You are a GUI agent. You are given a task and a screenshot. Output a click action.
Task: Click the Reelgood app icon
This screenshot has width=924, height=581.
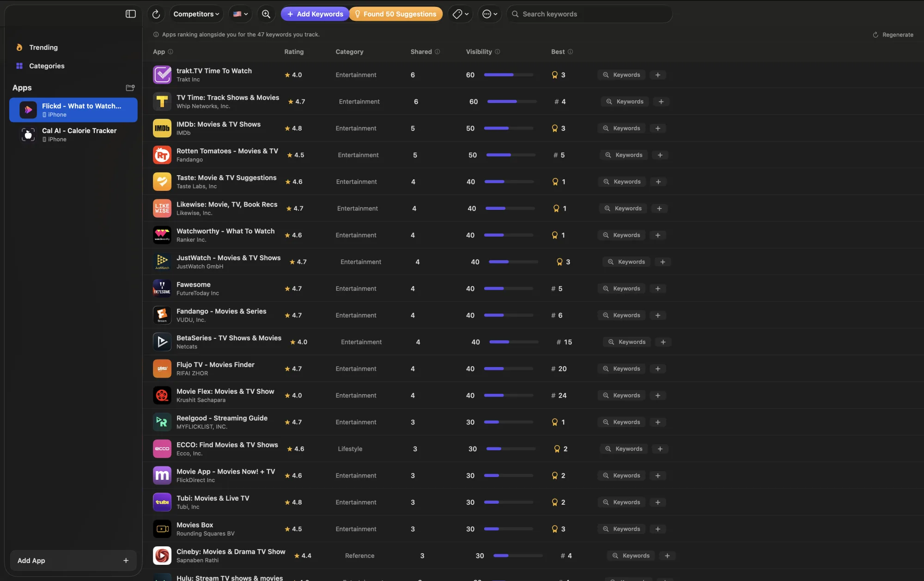click(162, 422)
